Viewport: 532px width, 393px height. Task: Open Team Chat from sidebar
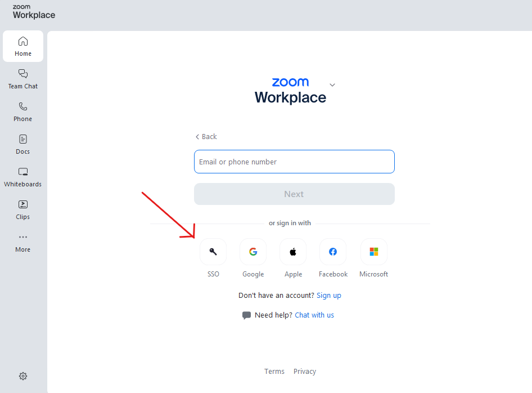coord(22,79)
